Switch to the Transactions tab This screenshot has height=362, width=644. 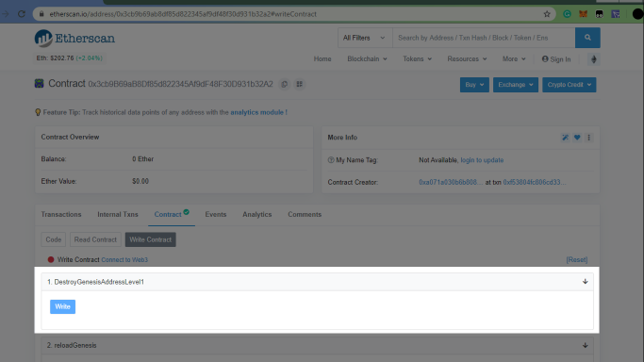click(61, 214)
